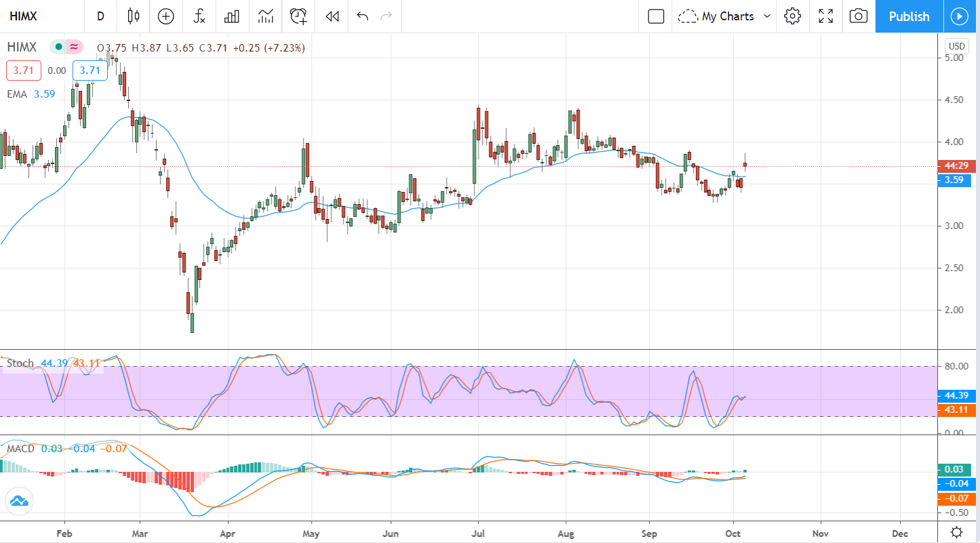Open the D time interval dropdown

tap(100, 16)
